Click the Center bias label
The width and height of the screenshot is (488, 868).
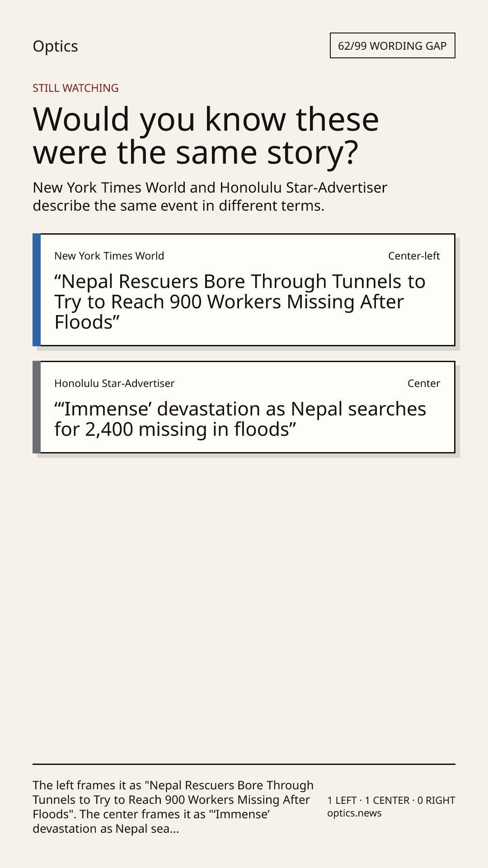(x=424, y=383)
